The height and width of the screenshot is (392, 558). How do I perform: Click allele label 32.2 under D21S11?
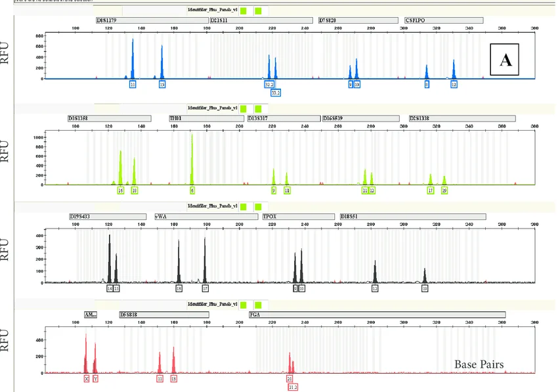[x=268, y=85]
